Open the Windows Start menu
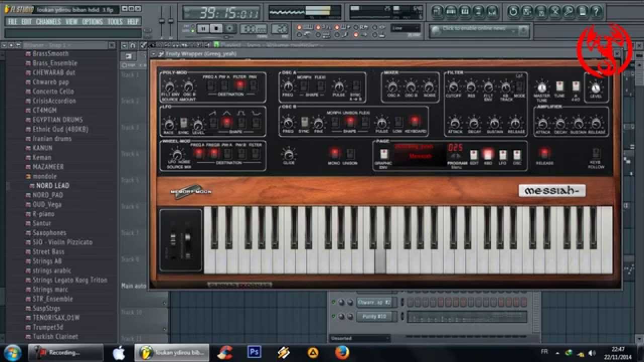Screen dimensions: 644x362 [12, 352]
